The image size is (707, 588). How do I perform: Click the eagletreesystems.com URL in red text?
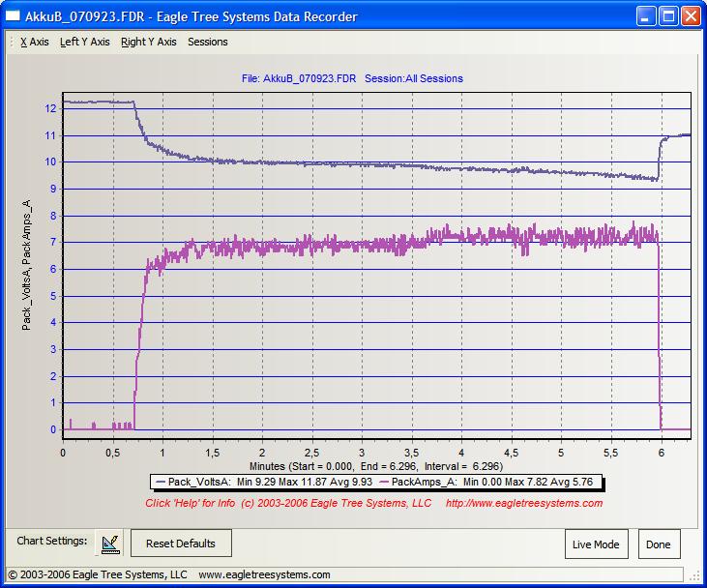524,503
